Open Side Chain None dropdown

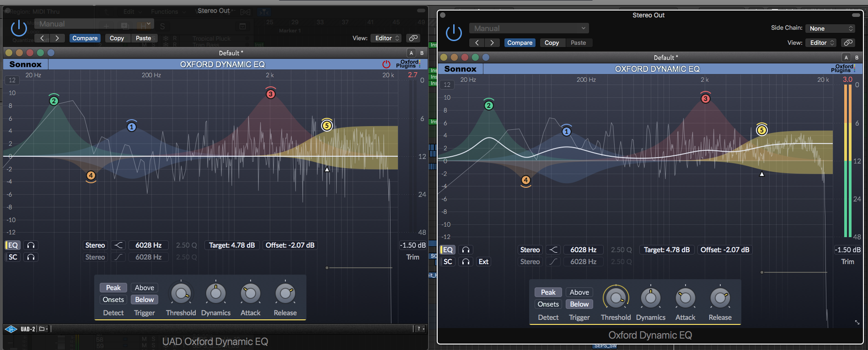(x=830, y=28)
